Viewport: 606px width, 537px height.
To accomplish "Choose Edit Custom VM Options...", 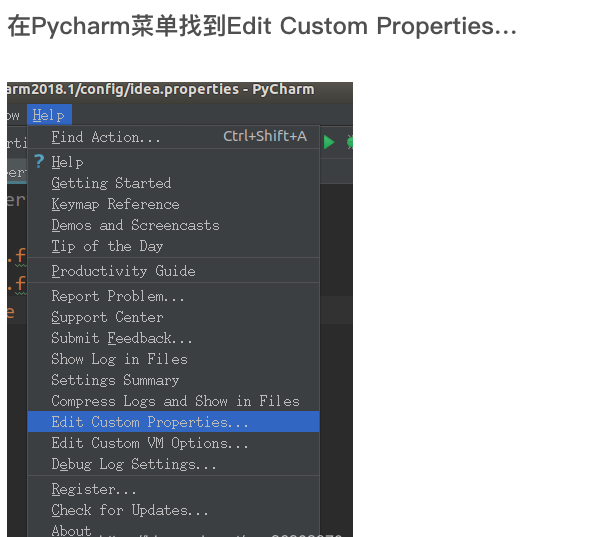I will pos(174,443).
